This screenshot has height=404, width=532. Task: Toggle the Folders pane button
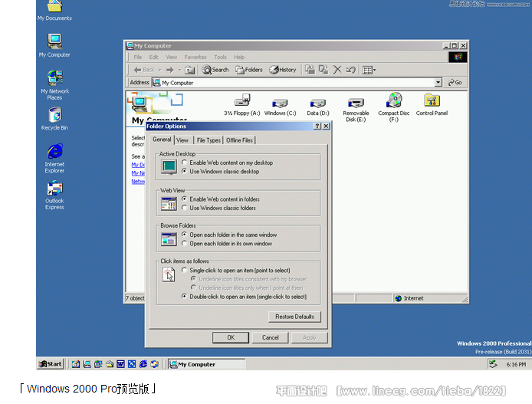(249, 70)
